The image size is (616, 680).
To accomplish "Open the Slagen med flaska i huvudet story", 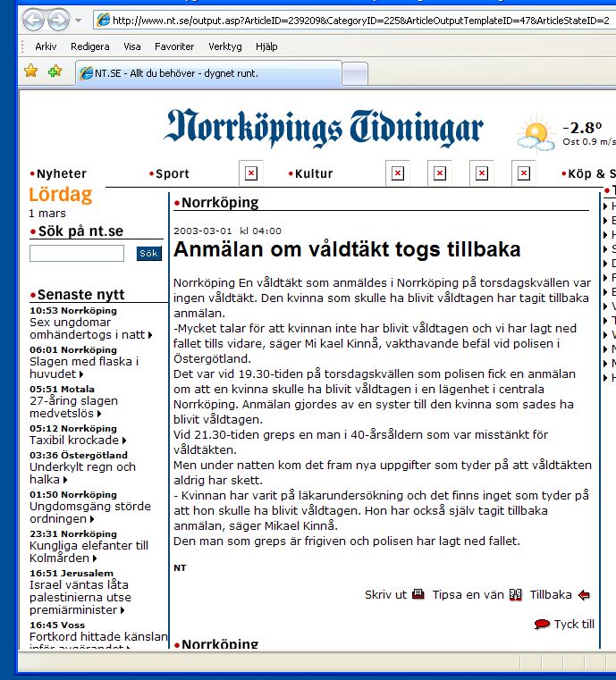I will coord(84,367).
